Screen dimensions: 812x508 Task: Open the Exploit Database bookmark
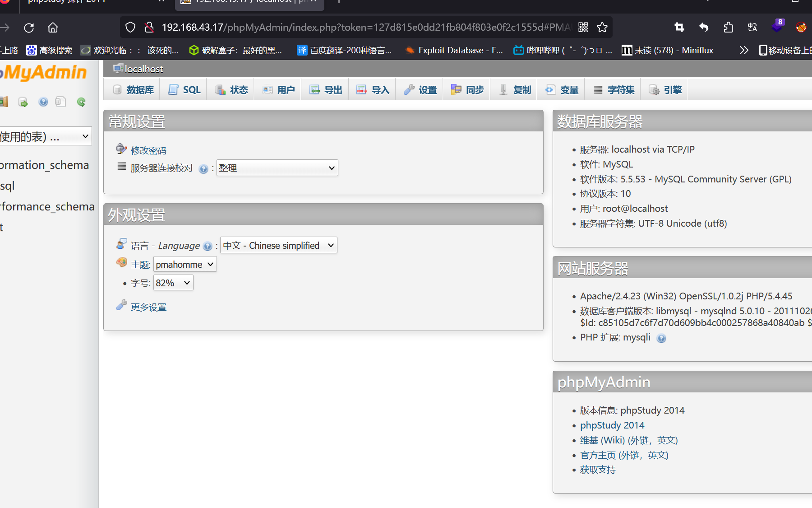[454, 50]
